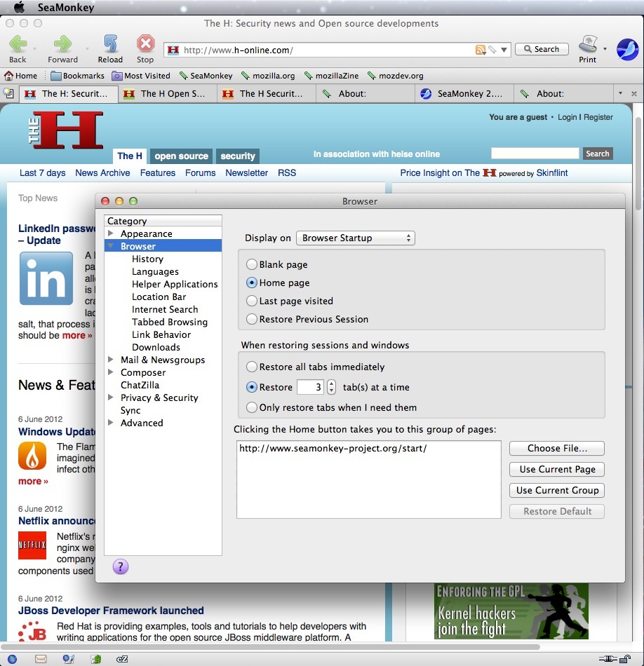Click the Reload toolbar icon
The image size is (644, 666).
pyautogui.click(x=110, y=45)
